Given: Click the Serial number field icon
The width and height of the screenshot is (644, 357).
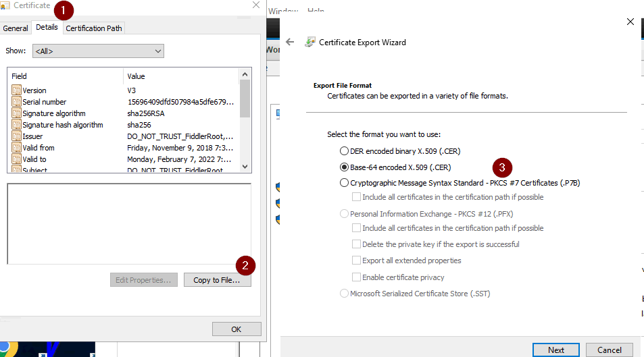Looking at the screenshot, I should point(16,102).
